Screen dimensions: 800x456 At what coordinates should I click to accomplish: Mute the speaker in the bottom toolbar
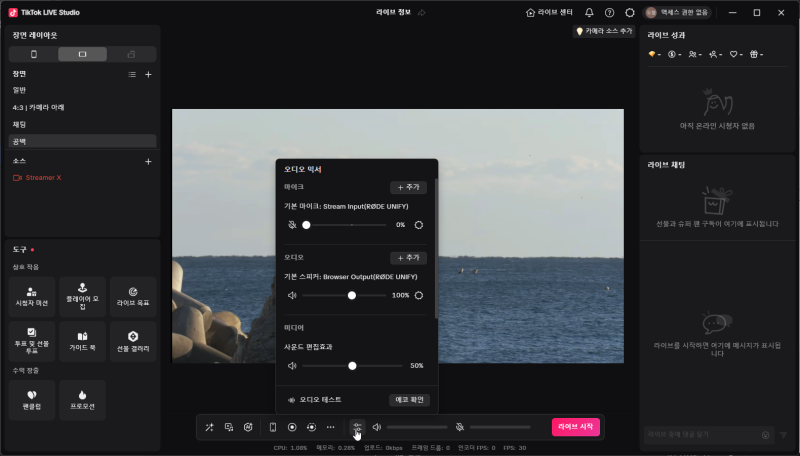coord(377,427)
